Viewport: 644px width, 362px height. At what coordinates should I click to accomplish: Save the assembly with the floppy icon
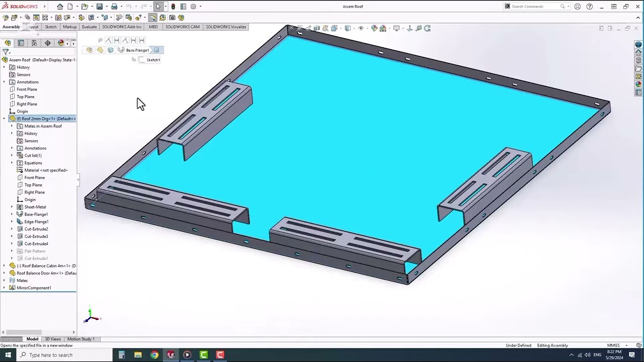(100, 7)
